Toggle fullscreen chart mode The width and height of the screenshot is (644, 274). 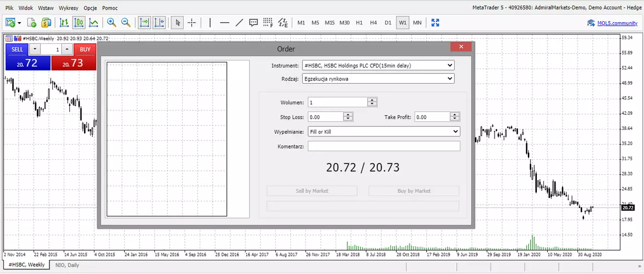[435, 23]
